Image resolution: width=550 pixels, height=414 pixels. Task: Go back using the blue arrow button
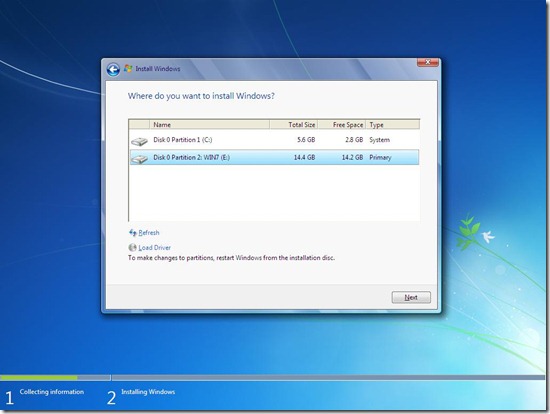tap(113, 69)
